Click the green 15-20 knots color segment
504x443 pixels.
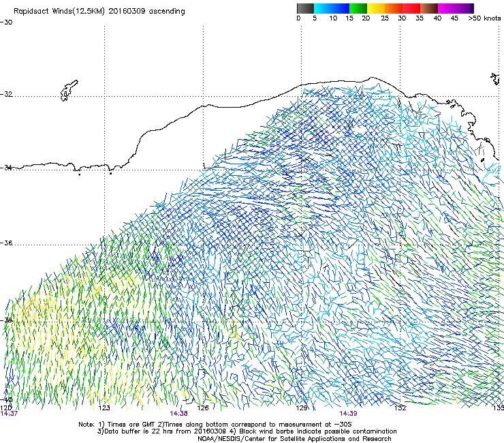pyautogui.click(x=358, y=8)
